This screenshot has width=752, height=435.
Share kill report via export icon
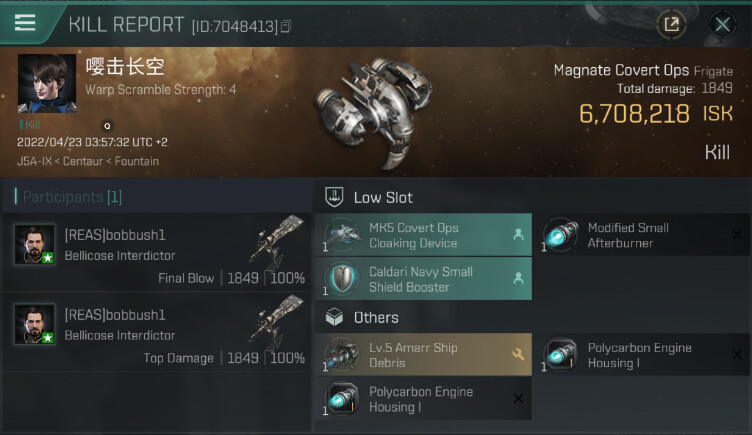pos(671,24)
